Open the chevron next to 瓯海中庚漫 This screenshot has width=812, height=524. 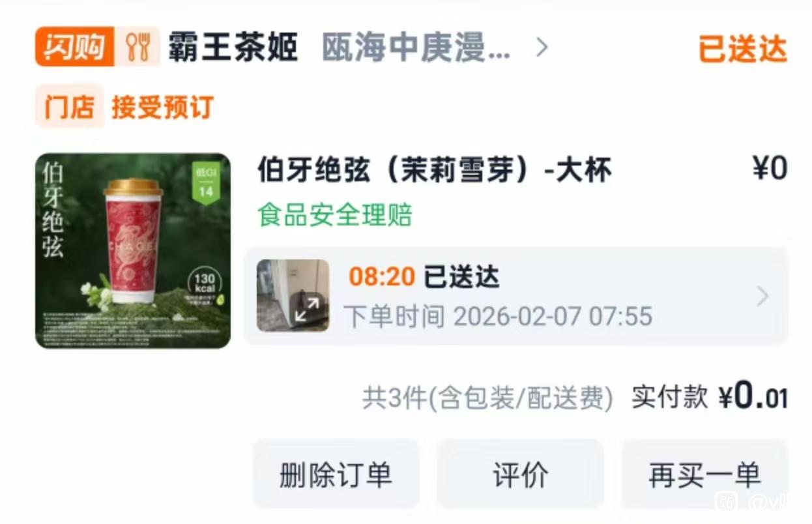click(542, 48)
